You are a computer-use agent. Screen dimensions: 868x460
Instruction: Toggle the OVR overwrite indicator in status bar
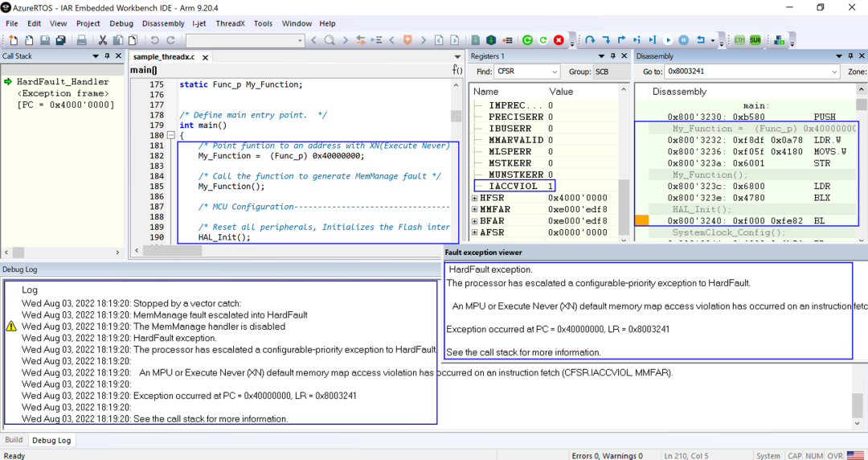point(835,455)
